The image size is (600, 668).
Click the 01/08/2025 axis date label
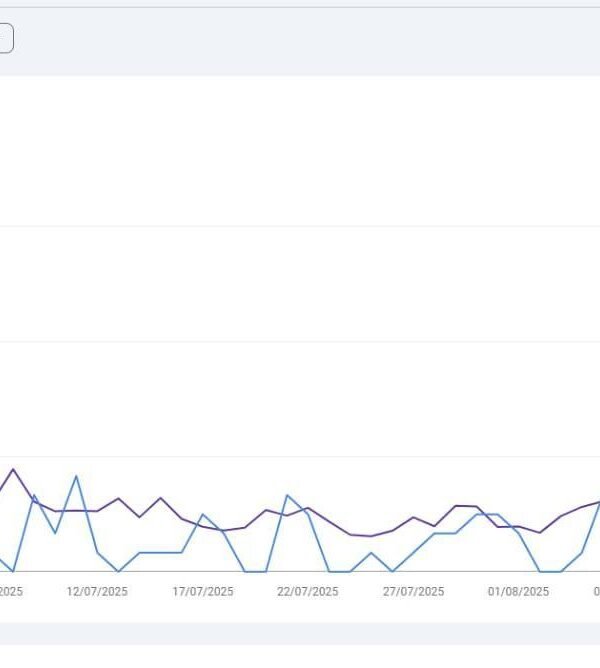(x=518, y=592)
